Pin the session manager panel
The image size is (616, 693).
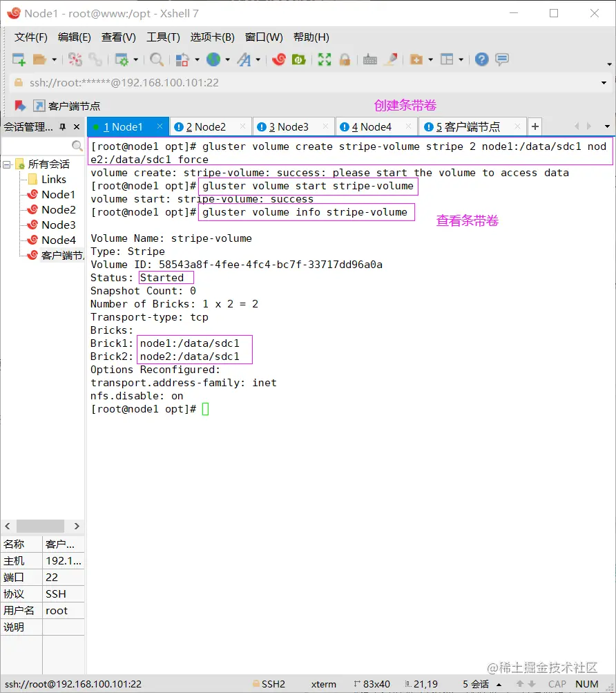coord(63,127)
